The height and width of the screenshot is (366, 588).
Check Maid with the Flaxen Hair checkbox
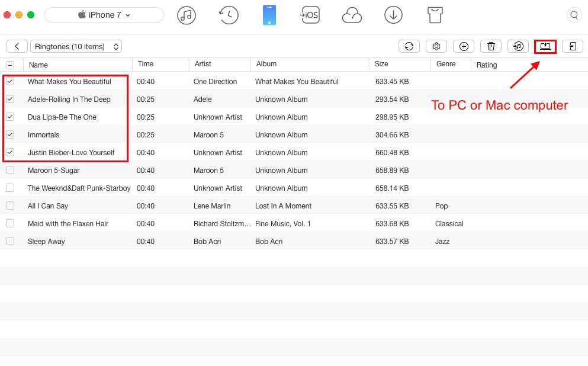[x=10, y=223]
